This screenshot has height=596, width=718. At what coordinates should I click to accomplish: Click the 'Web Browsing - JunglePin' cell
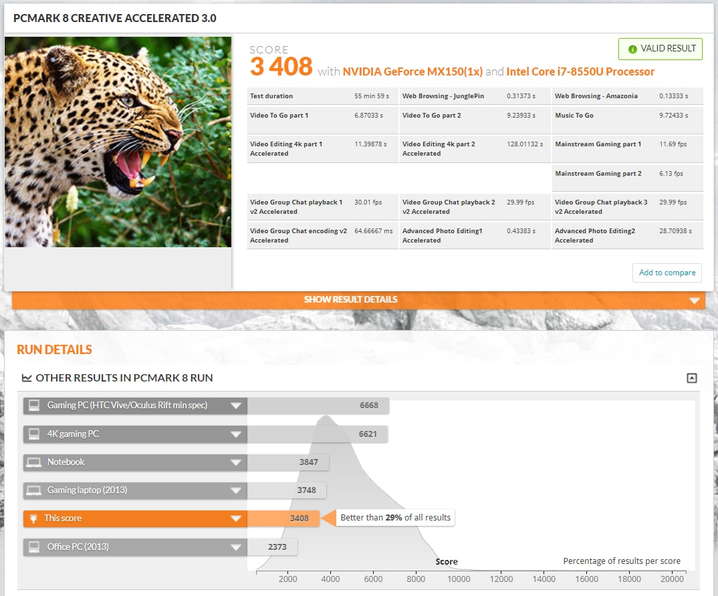pos(475,96)
